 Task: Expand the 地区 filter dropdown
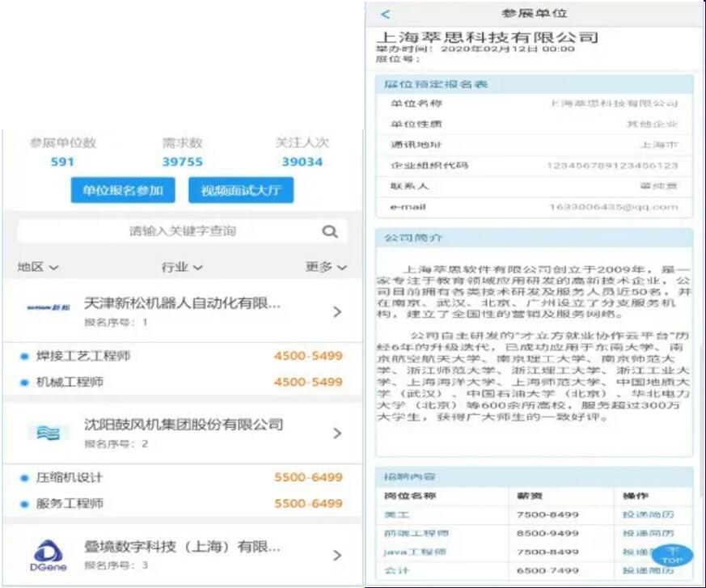[x=38, y=267]
